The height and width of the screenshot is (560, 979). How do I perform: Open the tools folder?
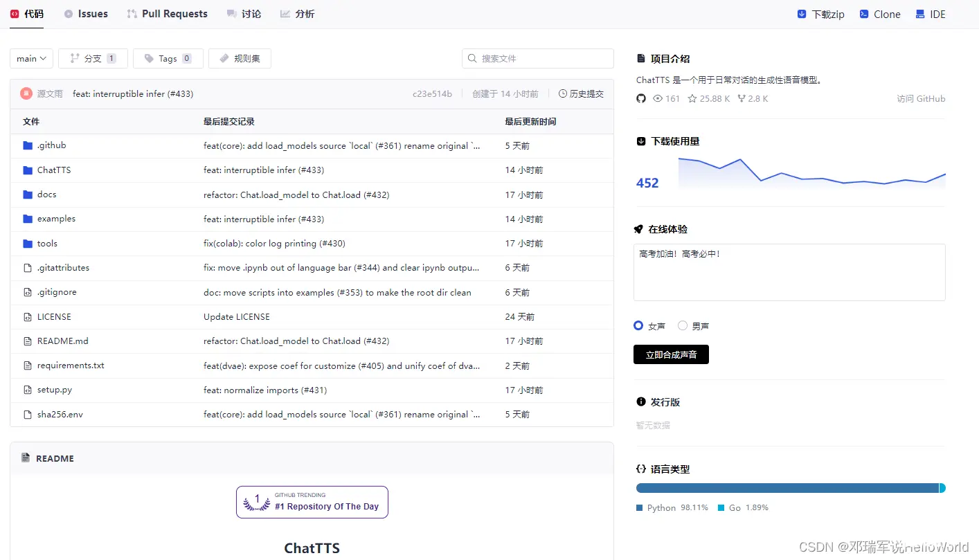click(47, 244)
